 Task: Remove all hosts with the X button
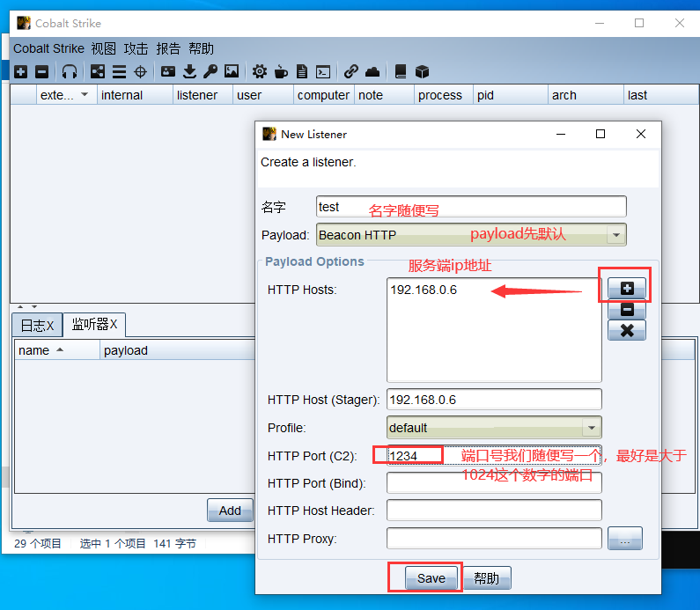[626, 330]
